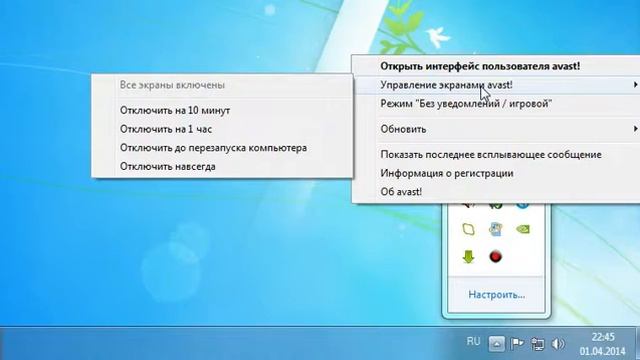Open the 'Настроить...' link in tray popup
Image resolution: width=640 pixels, height=360 pixels.
tap(496, 294)
